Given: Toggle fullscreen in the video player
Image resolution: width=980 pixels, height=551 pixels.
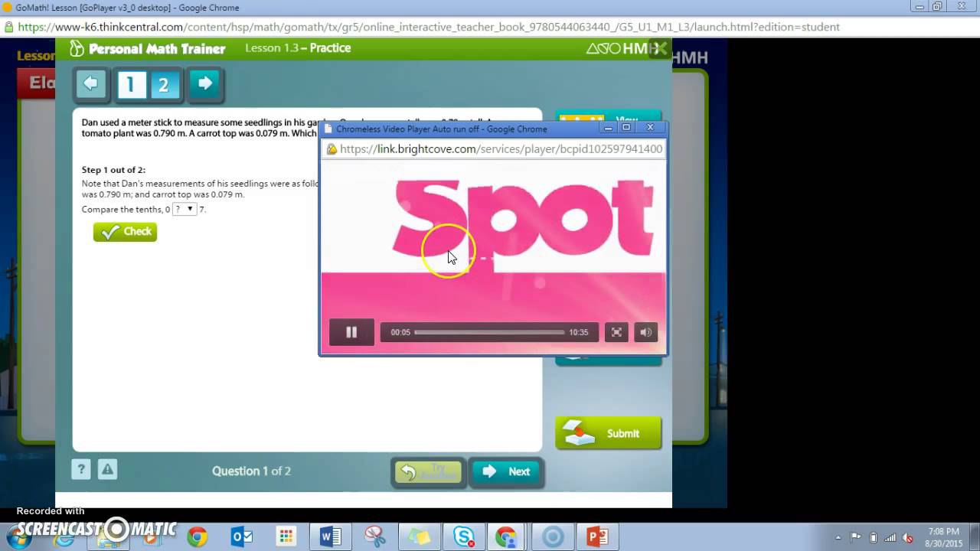Looking at the screenshot, I should coord(616,332).
